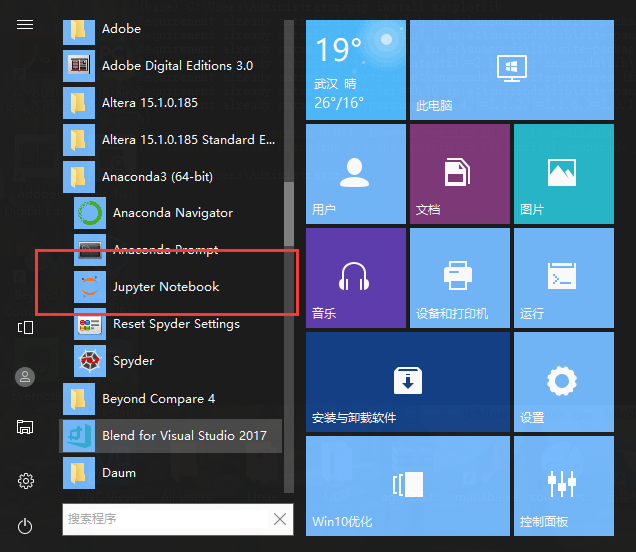Open the Win10优化 tile

(408, 486)
